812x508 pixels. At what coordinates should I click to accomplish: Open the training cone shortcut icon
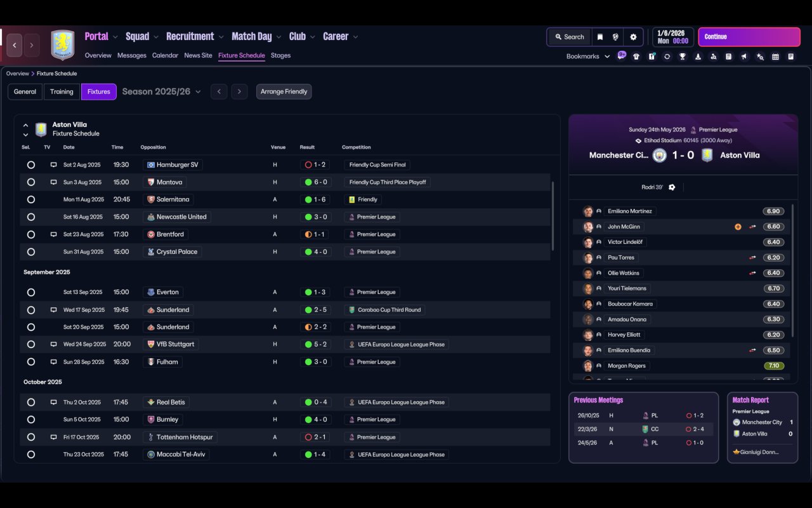pos(698,57)
